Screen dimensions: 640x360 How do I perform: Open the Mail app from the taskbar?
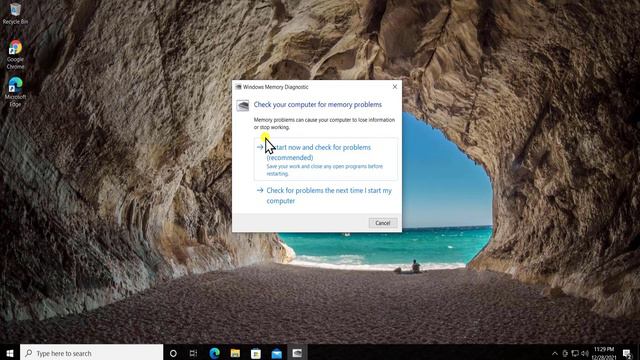pyautogui.click(x=277, y=353)
